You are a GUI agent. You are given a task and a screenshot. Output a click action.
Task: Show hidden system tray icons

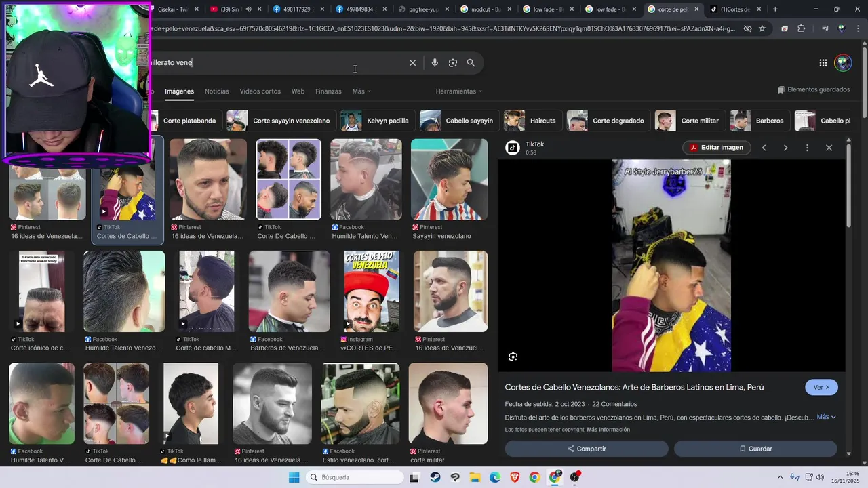[x=780, y=478]
